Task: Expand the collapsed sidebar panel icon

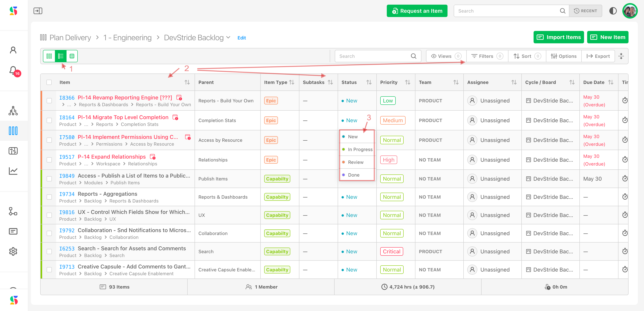Action: pyautogui.click(x=38, y=11)
